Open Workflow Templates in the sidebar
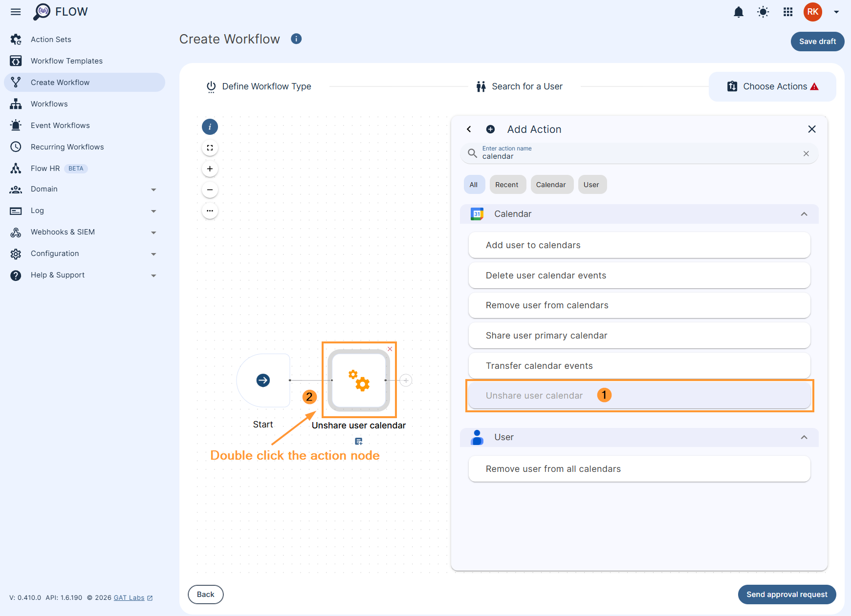 [66, 61]
